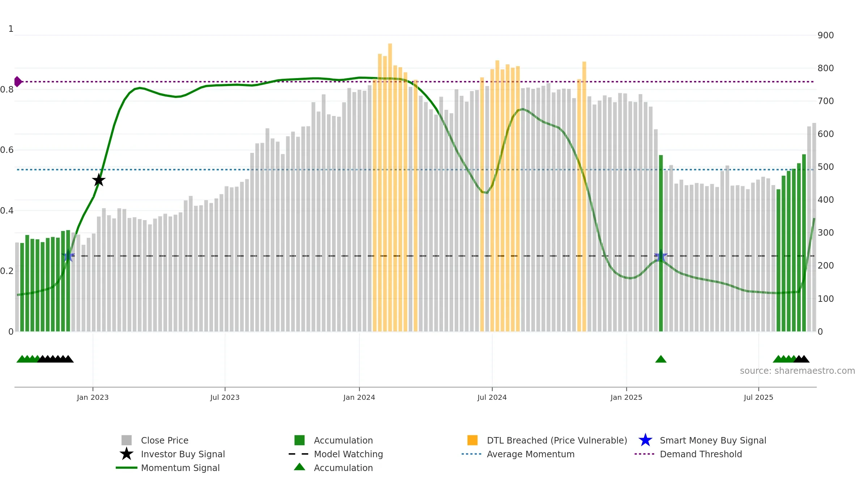Click the blue Smart Money star near Jan 2023
Image resolution: width=868 pixels, height=488 pixels.
tap(68, 256)
